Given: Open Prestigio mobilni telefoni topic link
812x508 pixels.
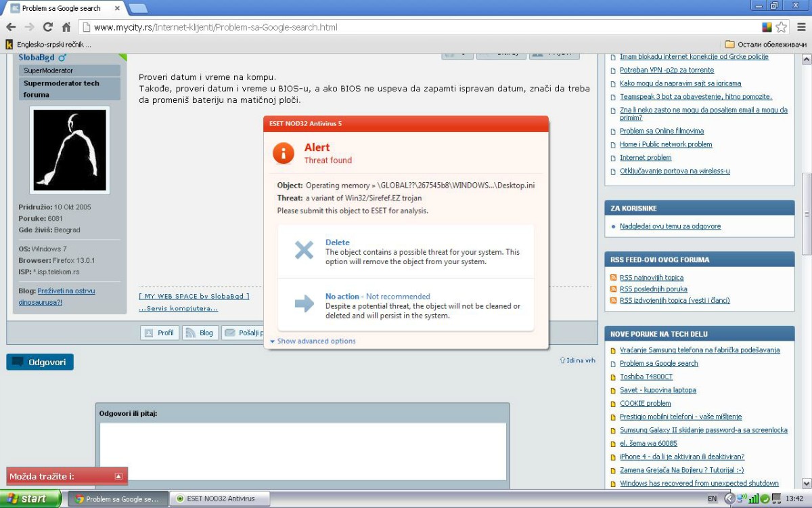Looking at the screenshot, I should tap(681, 417).
